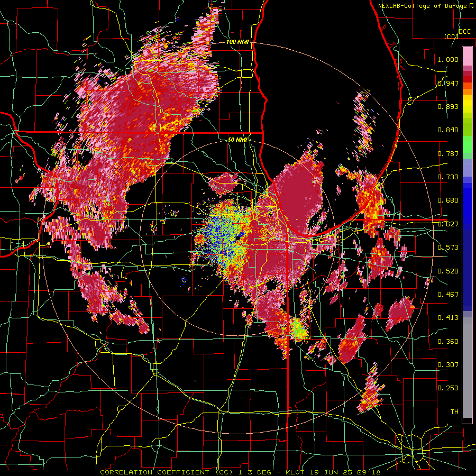Click the 0.413 scale value
476x476 pixels.
[448, 318]
